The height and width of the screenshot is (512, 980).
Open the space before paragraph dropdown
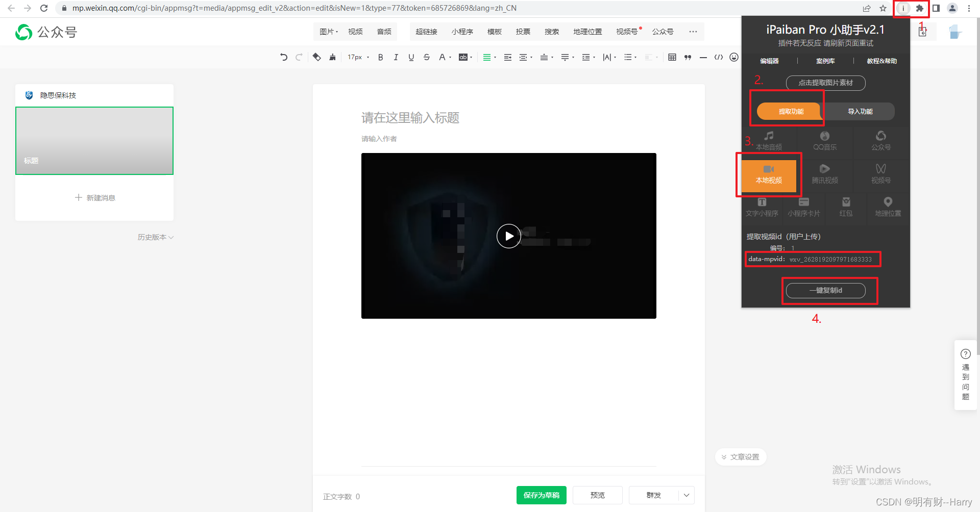[x=547, y=57]
